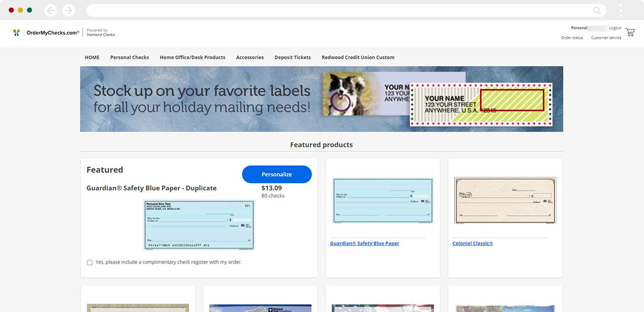Click the OrderMyChecks.com logo

46,33
